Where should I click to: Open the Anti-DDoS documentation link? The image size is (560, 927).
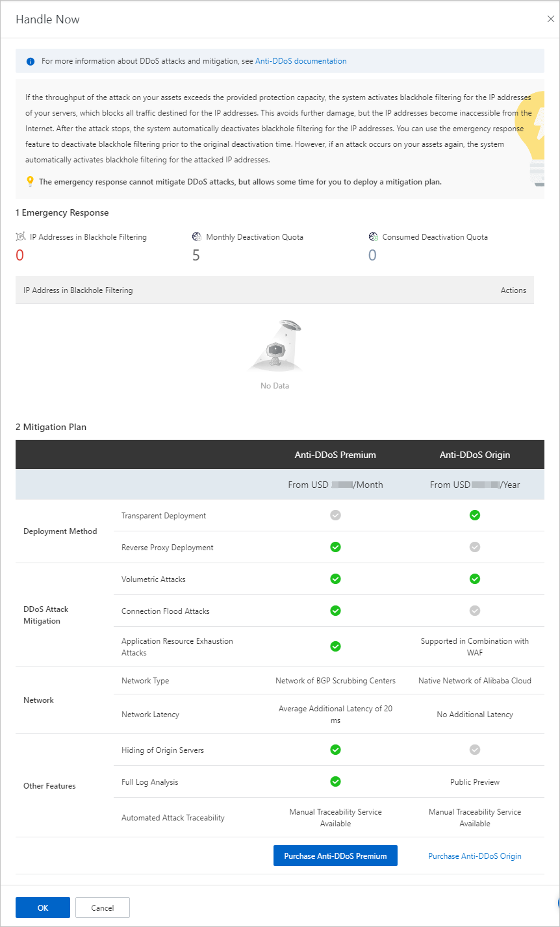click(301, 61)
